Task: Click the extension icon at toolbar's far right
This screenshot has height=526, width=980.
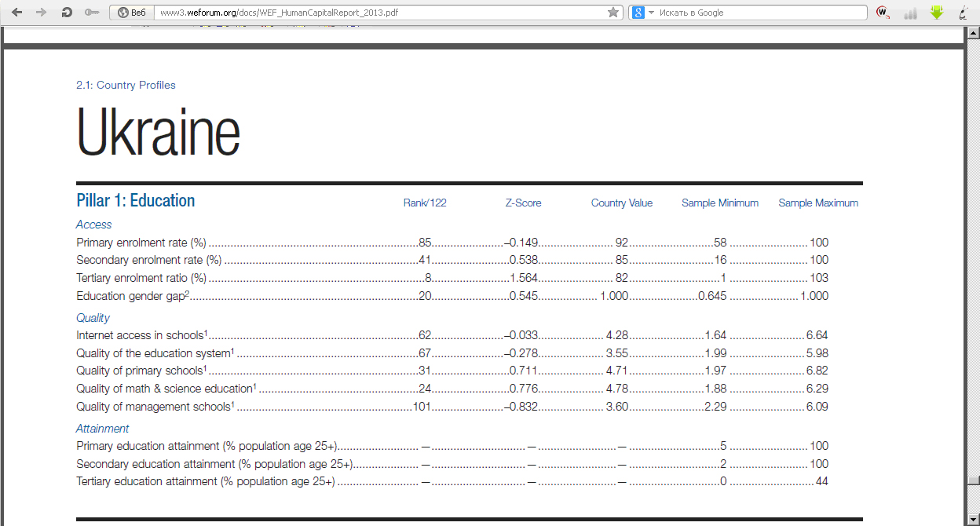Action: click(963, 13)
